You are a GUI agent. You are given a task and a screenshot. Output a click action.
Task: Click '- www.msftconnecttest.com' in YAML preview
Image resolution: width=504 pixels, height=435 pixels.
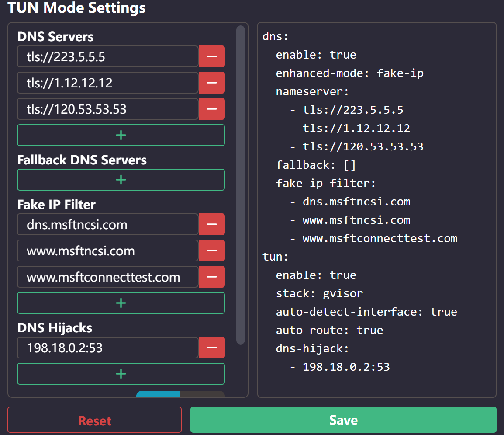(x=373, y=238)
